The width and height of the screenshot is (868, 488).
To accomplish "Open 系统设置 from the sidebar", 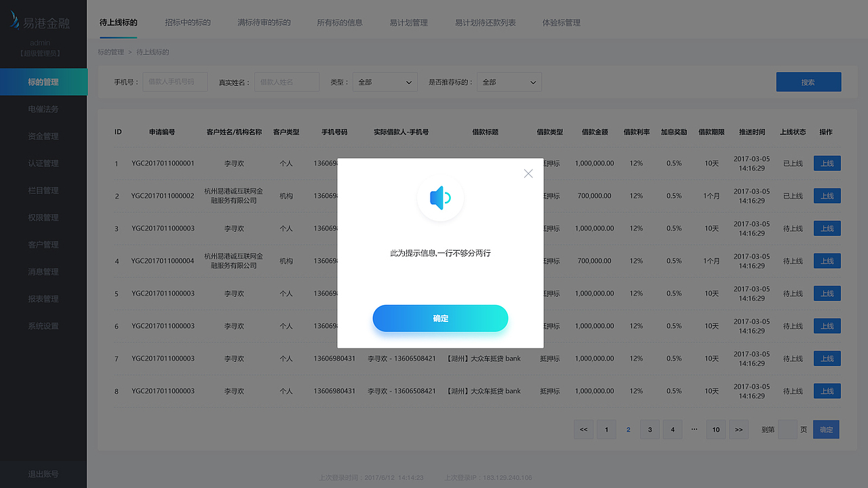I will coord(43,325).
